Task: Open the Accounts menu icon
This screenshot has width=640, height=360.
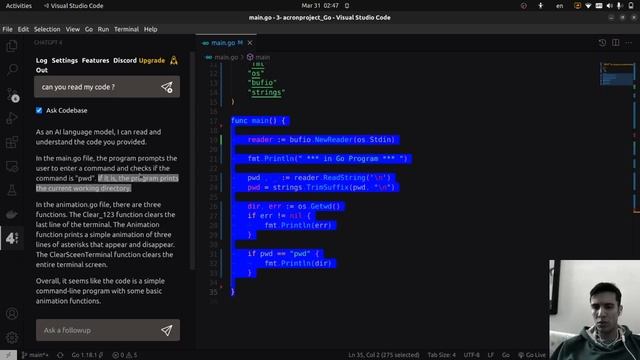Action: (12, 313)
